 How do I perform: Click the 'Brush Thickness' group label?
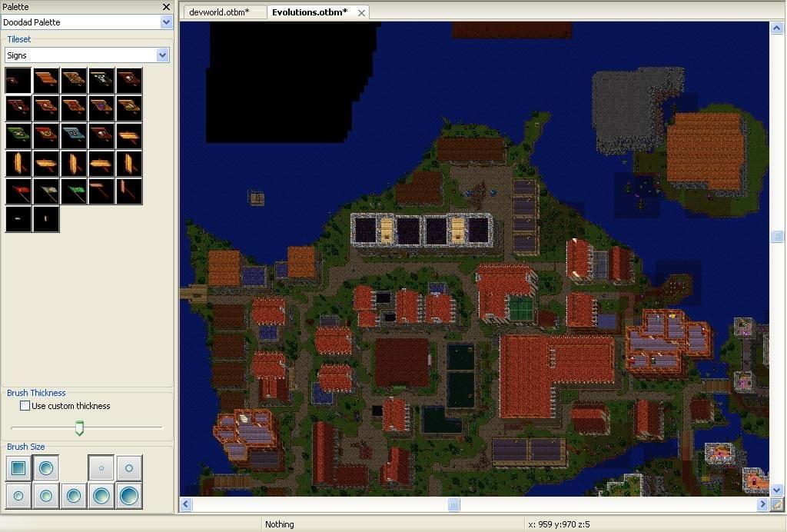coord(36,393)
